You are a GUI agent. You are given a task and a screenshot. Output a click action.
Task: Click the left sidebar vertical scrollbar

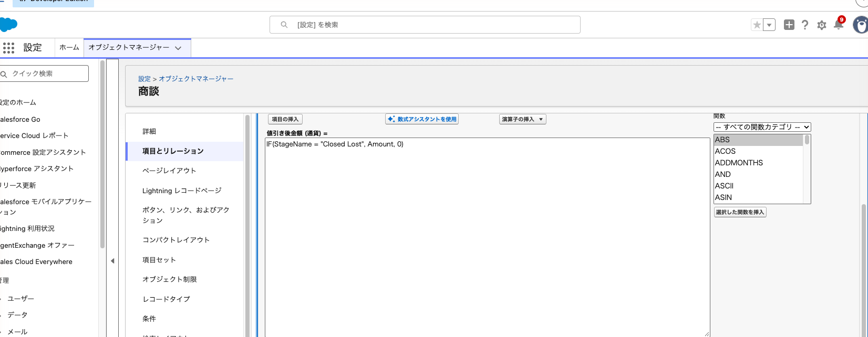tap(102, 154)
